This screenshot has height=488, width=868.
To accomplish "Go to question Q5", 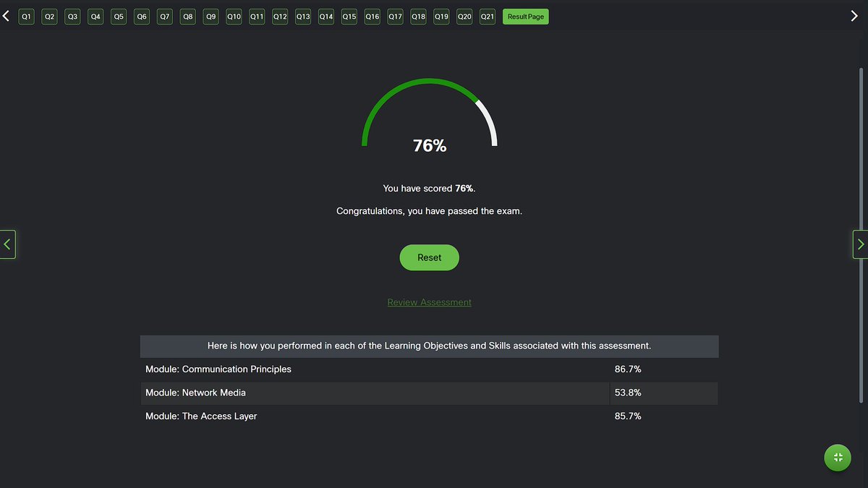I will pos(119,16).
